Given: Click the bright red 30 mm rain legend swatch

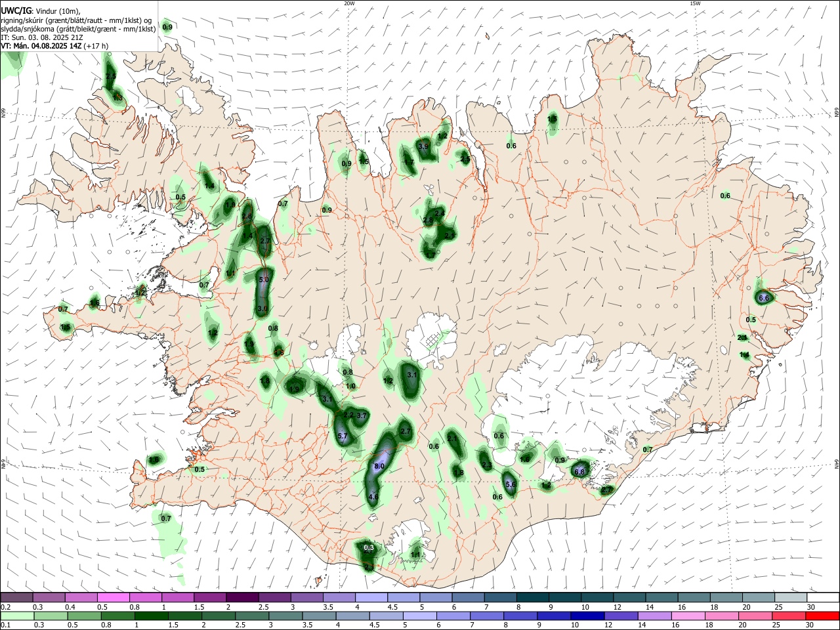Looking at the screenshot, I should 822,616.
